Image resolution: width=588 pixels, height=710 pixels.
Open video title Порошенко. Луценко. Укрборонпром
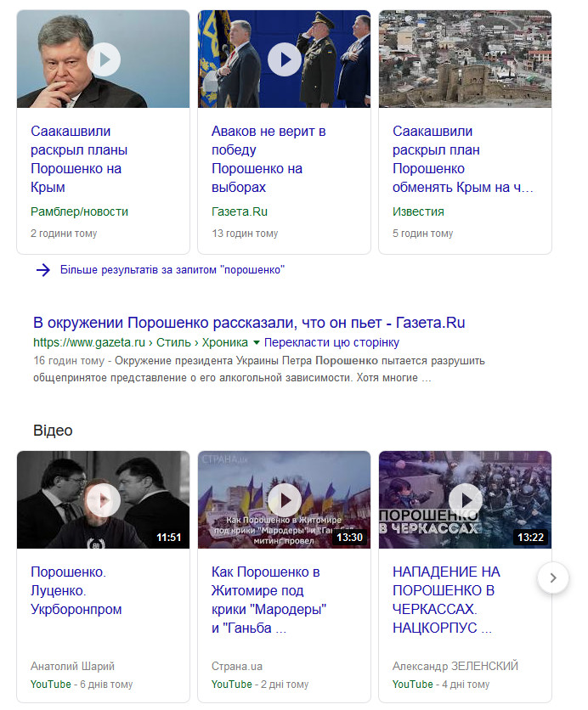click(76, 590)
